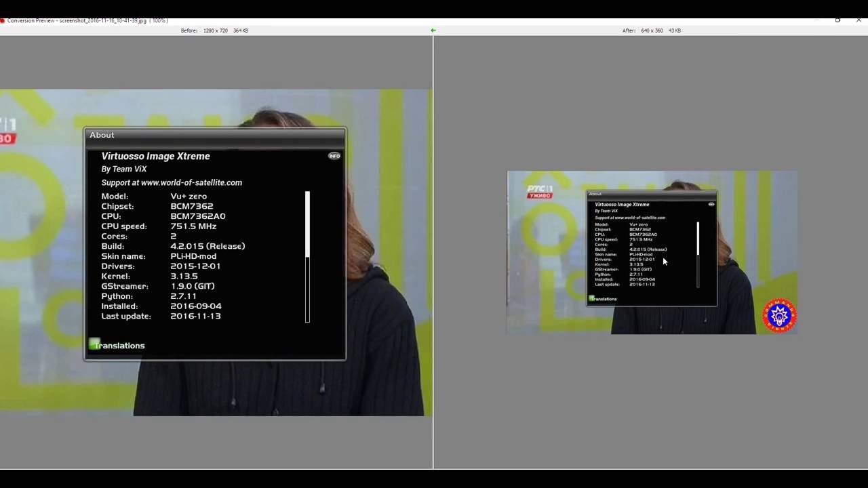Click 'By Team ViX' in the Before preview
Screen dimensions: 868x488
[x=124, y=169]
